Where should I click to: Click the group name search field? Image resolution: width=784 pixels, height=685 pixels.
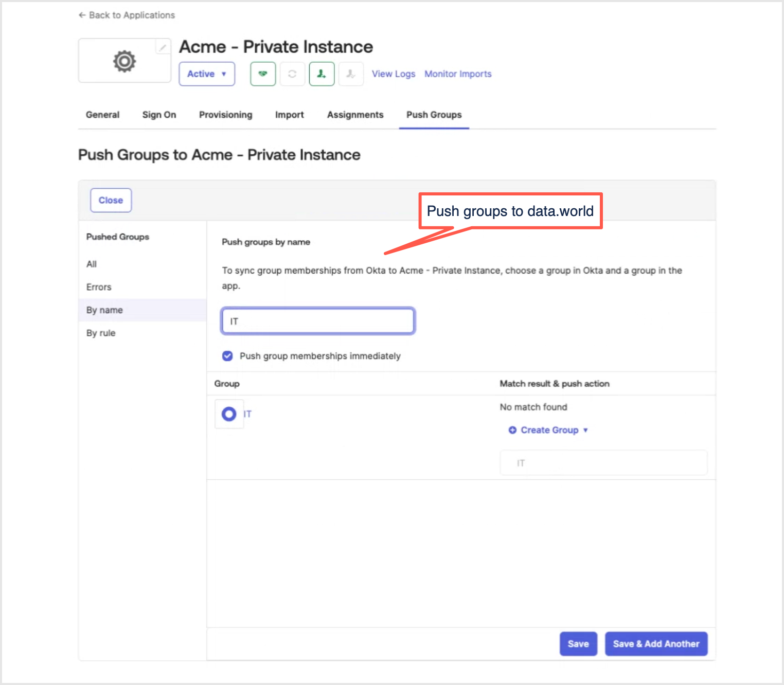(x=318, y=321)
